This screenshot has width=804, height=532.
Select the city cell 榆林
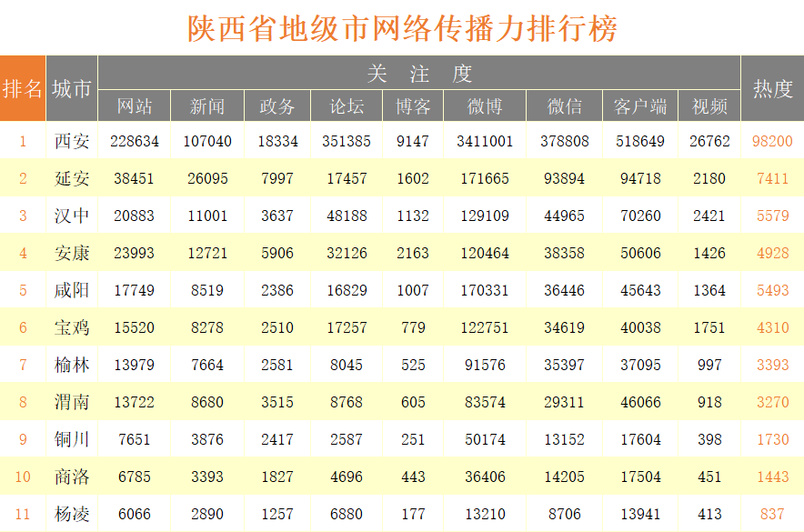pyautogui.click(x=72, y=365)
